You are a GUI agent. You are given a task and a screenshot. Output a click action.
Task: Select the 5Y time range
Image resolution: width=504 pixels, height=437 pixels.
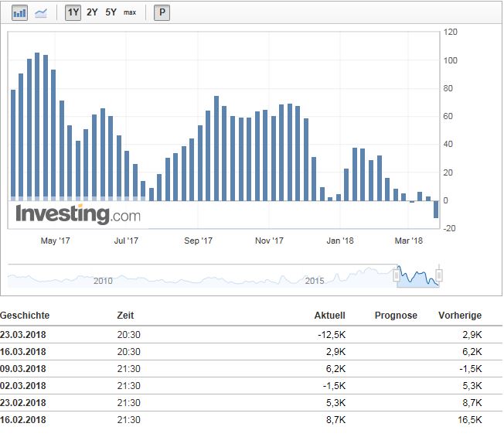click(111, 12)
